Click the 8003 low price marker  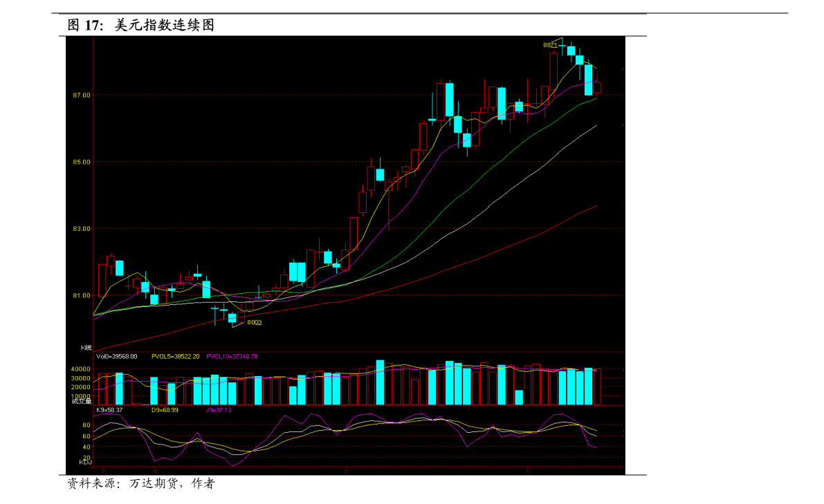[x=255, y=322]
